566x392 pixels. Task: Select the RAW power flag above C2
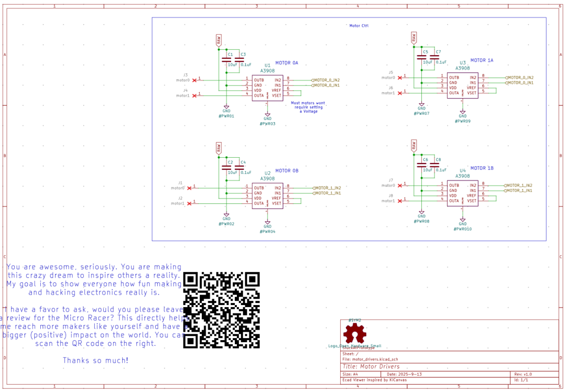click(219, 148)
